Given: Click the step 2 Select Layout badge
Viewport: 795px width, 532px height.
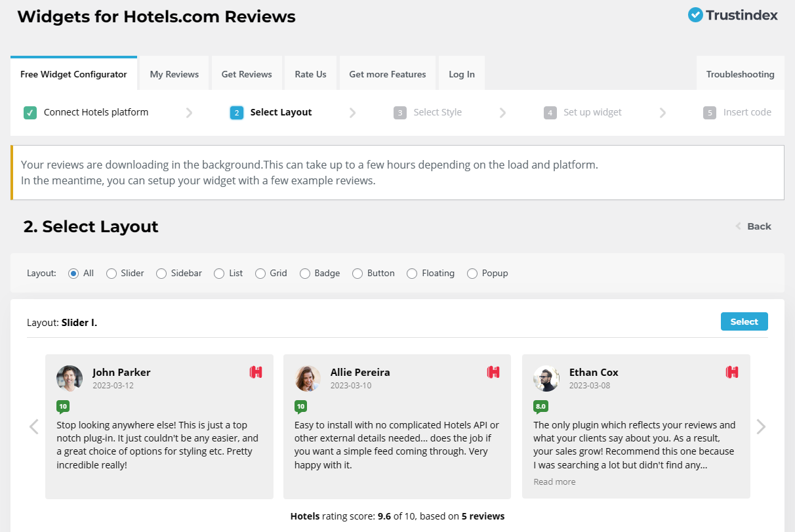Looking at the screenshot, I should click(237, 112).
